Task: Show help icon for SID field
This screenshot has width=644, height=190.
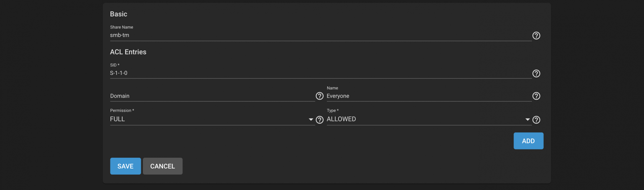Action: coord(536,74)
